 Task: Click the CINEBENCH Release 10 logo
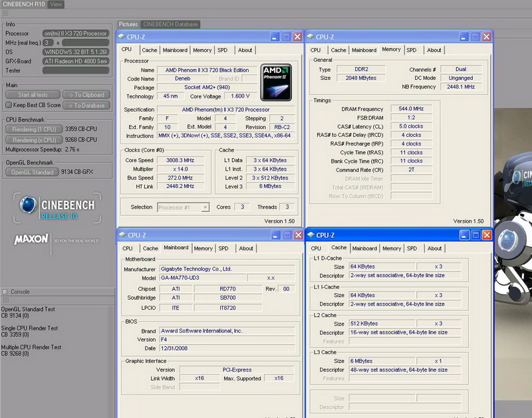pyautogui.click(x=57, y=207)
